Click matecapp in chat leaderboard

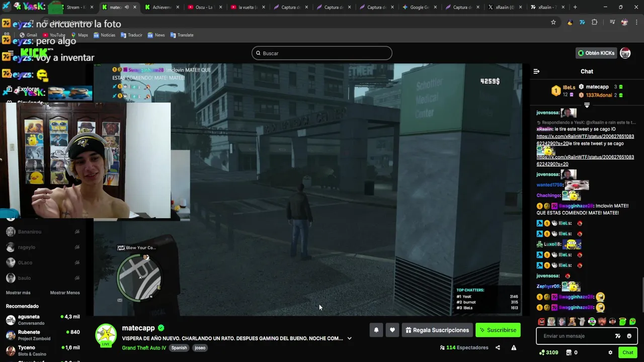(597, 87)
